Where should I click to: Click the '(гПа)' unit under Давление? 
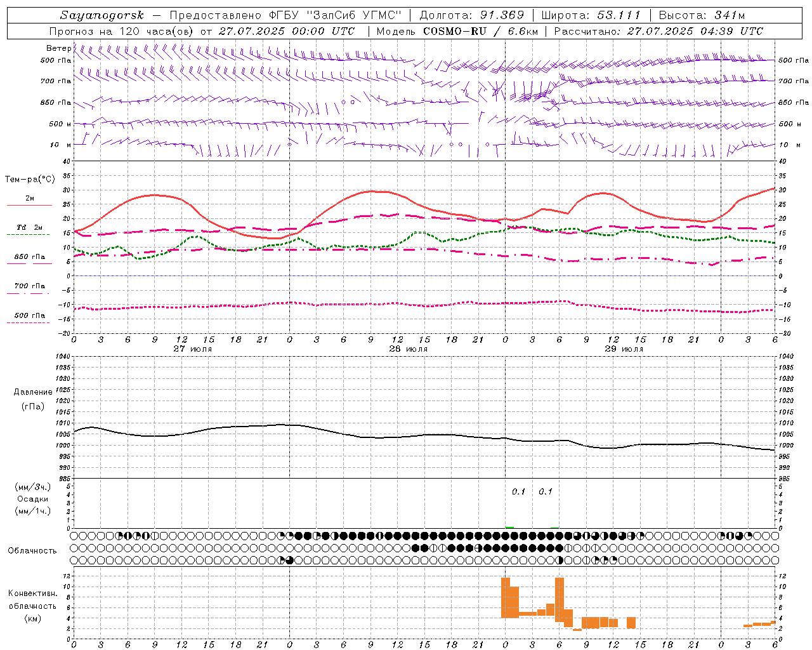tap(33, 406)
